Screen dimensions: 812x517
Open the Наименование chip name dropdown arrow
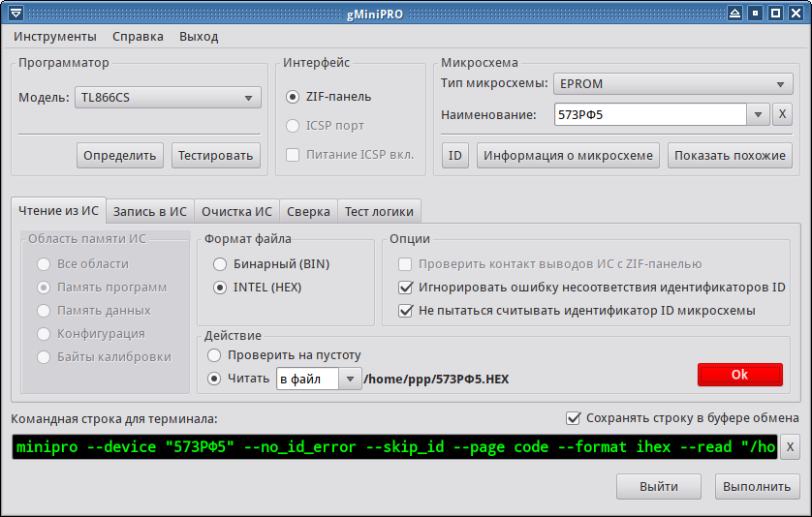tap(758, 114)
